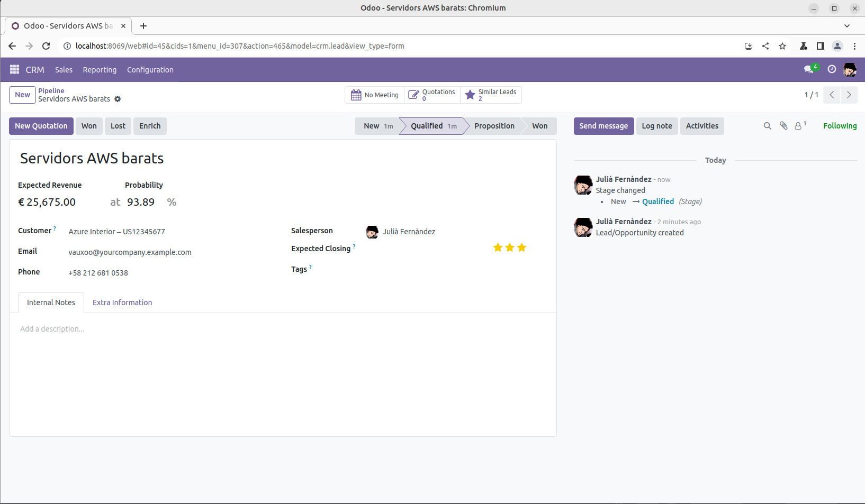The width and height of the screenshot is (865, 504).
Task: View Similar Leads star button
Action: click(491, 95)
